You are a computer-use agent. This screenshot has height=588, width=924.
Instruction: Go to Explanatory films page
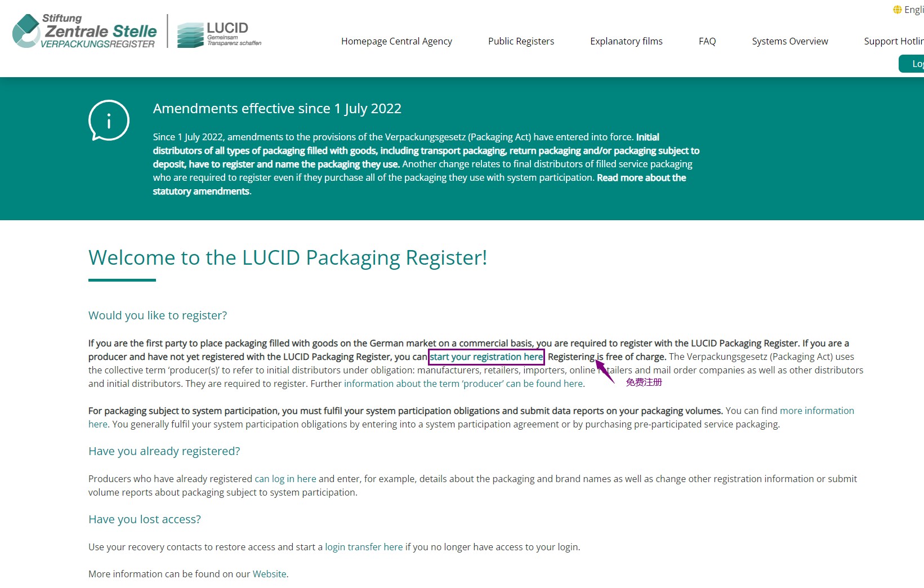(626, 41)
